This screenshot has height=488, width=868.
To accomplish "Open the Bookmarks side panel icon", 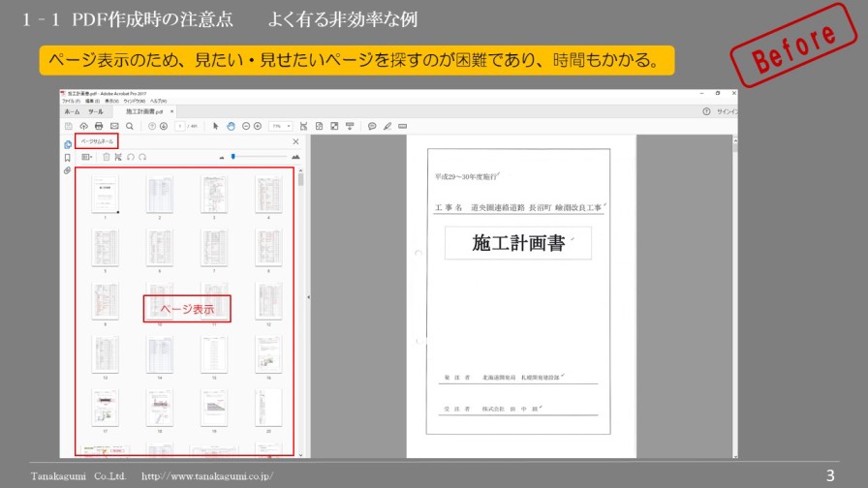I will pyautogui.click(x=67, y=157).
